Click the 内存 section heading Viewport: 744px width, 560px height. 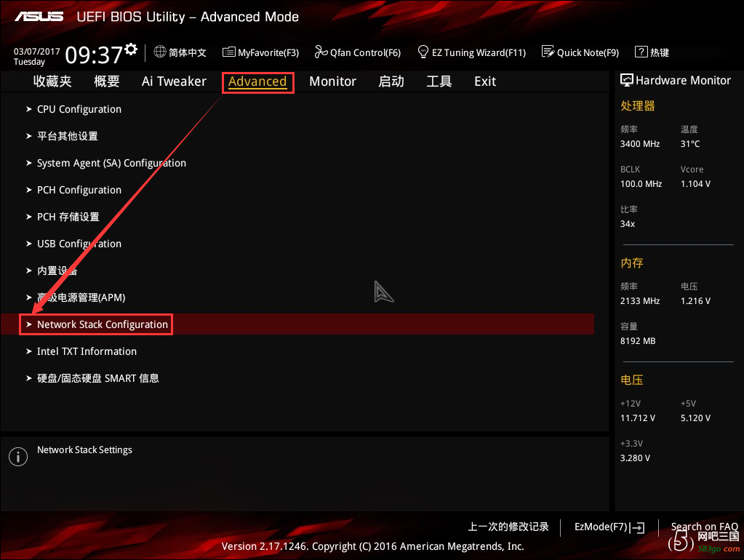632,263
